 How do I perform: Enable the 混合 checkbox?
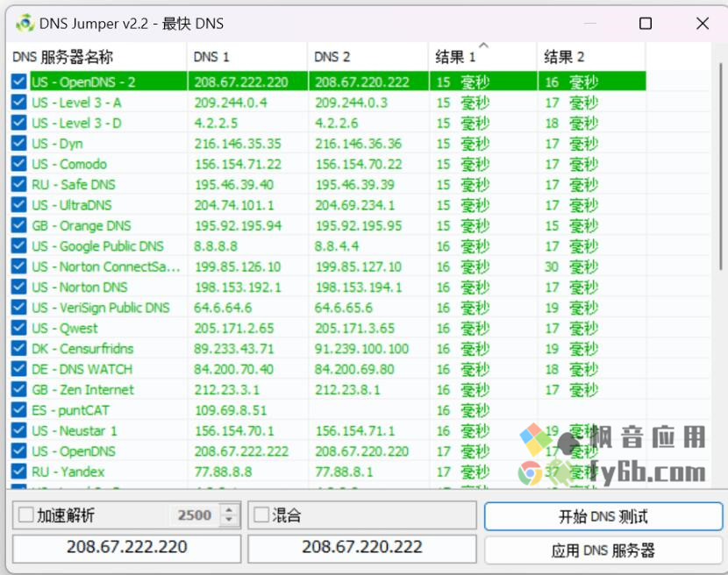[261, 515]
